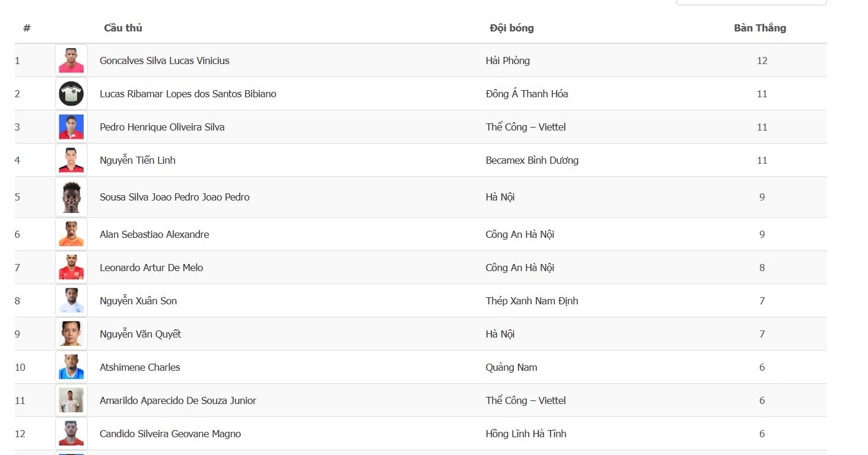
Task: Click the Đội bóng column header
Action: [511, 28]
